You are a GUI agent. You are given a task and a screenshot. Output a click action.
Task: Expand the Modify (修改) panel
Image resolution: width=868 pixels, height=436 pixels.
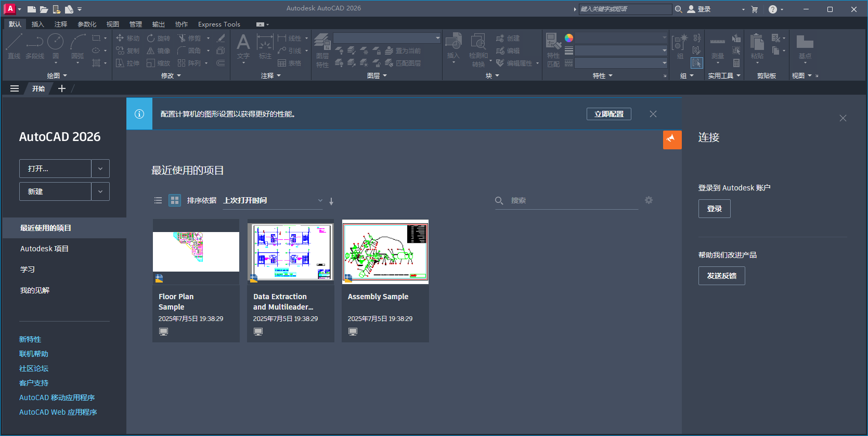171,76
